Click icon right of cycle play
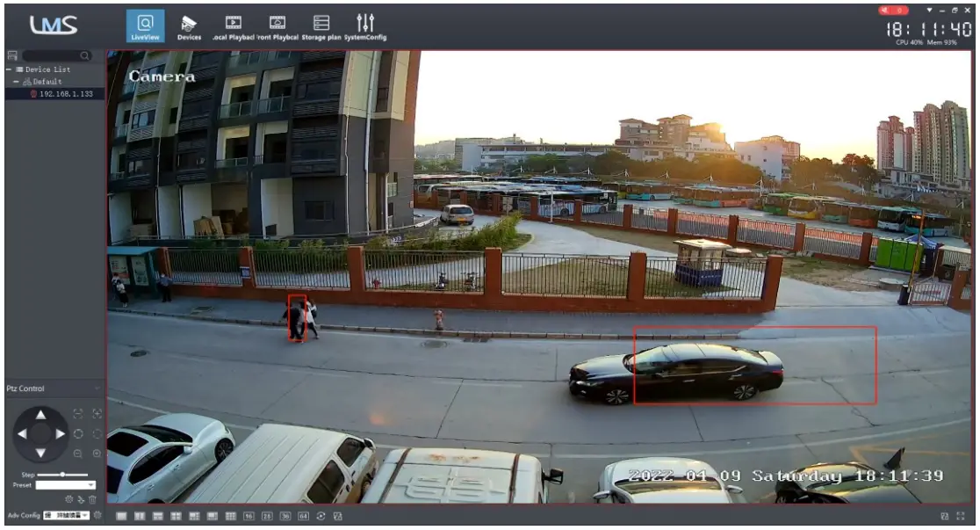Viewport: 980px width, 530px height. click(x=338, y=516)
